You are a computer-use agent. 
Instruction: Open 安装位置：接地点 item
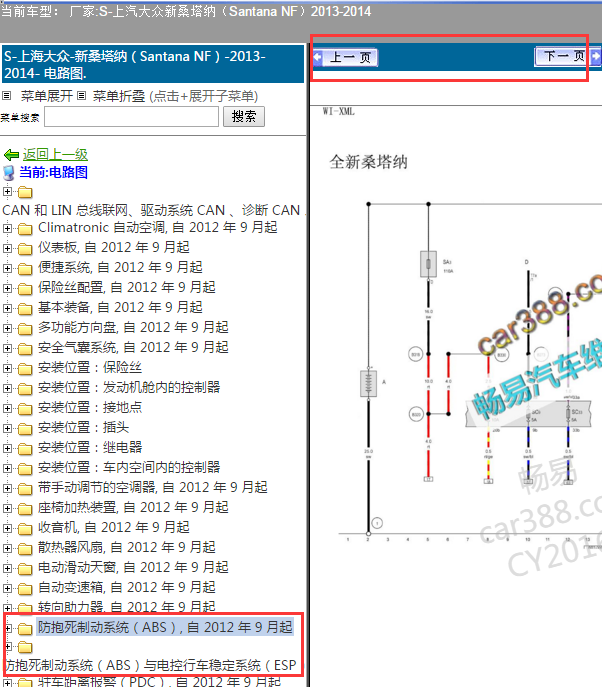pyautogui.click(x=90, y=407)
